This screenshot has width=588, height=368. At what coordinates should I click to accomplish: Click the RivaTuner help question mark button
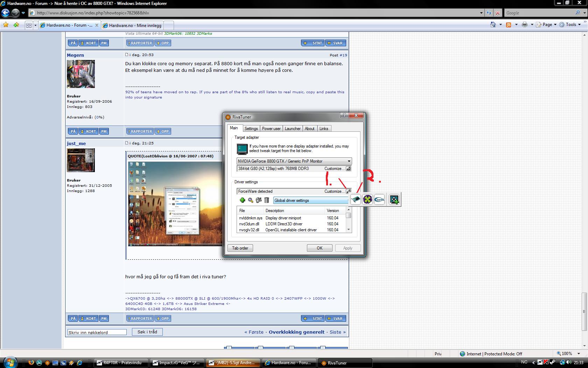click(x=344, y=115)
